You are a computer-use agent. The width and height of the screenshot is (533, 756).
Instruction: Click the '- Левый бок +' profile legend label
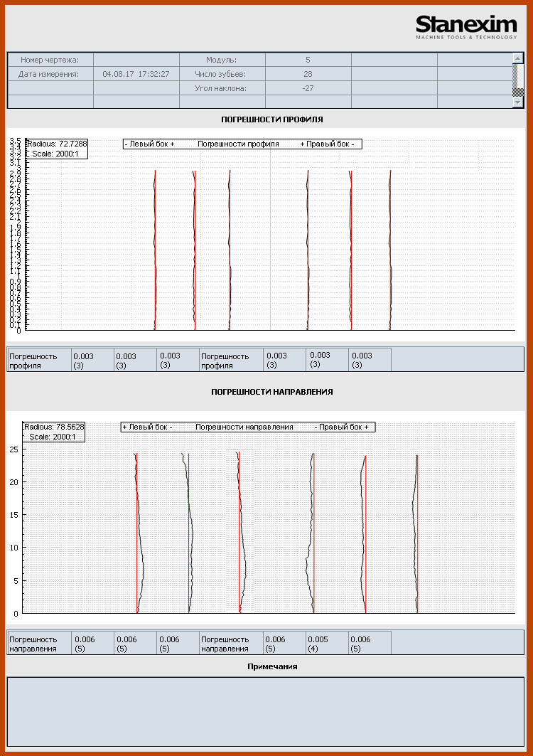pyautogui.click(x=149, y=144)
